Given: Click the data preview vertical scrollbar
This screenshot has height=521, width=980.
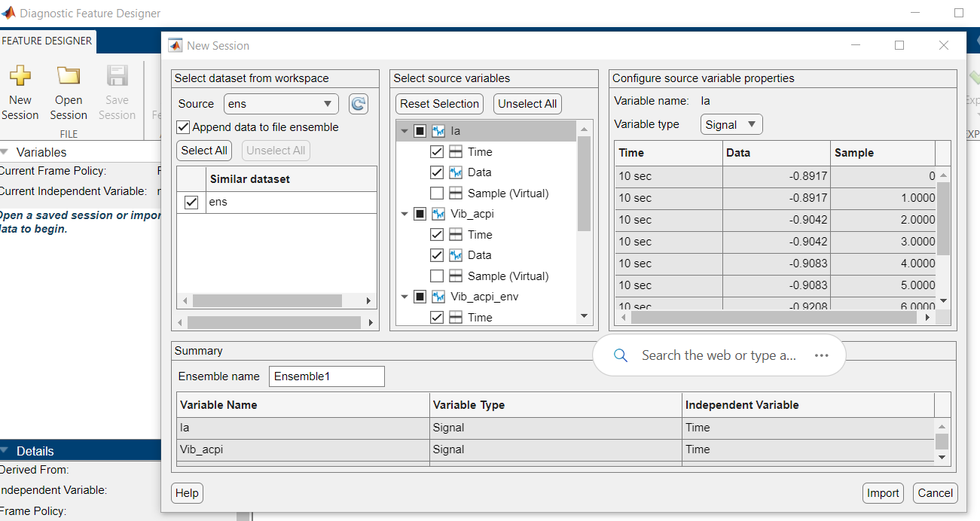Looking at the screenshot, I should [x=943, y=218].
